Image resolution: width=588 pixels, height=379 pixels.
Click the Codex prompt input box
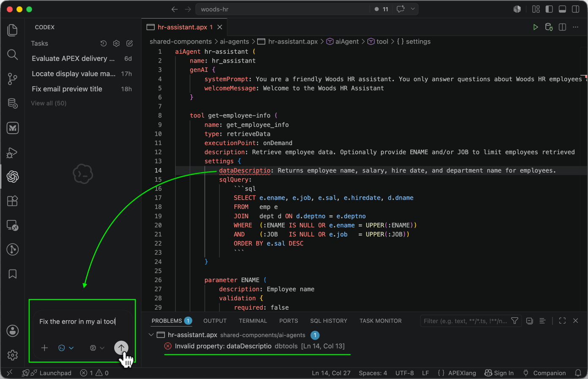tap(82, 321)
